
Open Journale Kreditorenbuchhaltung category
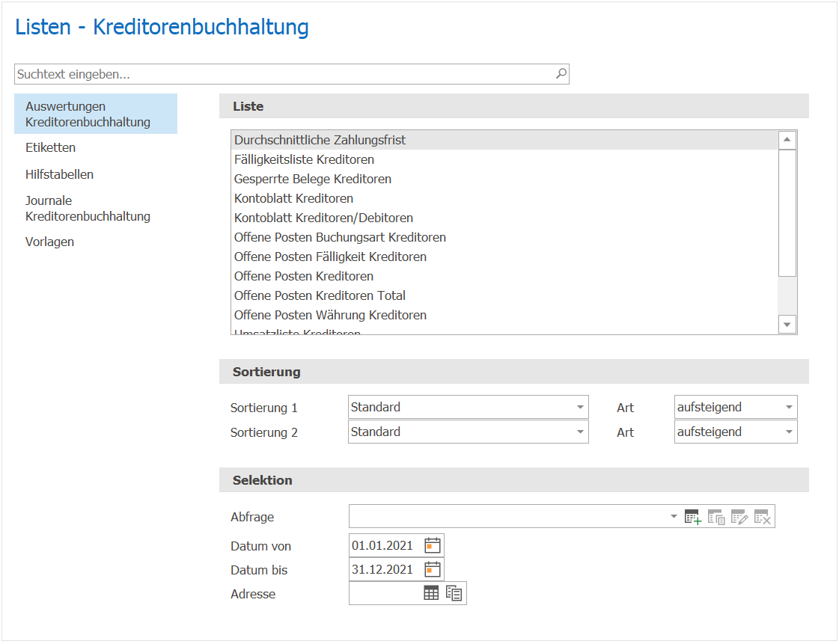pos(88,209)
